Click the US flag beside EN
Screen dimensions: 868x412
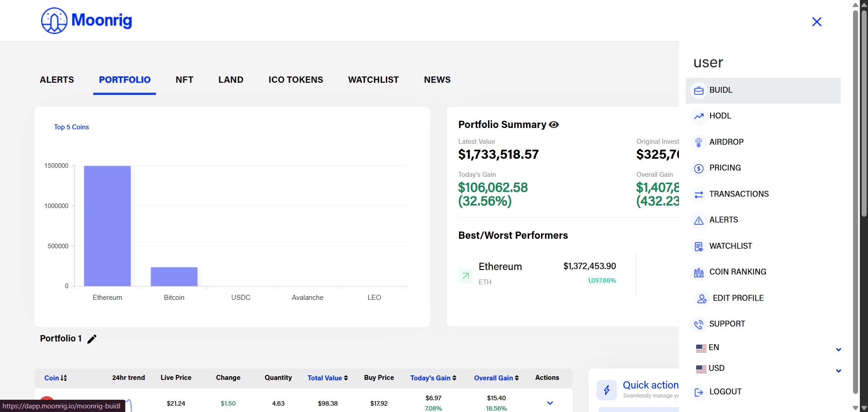[701, 348]
